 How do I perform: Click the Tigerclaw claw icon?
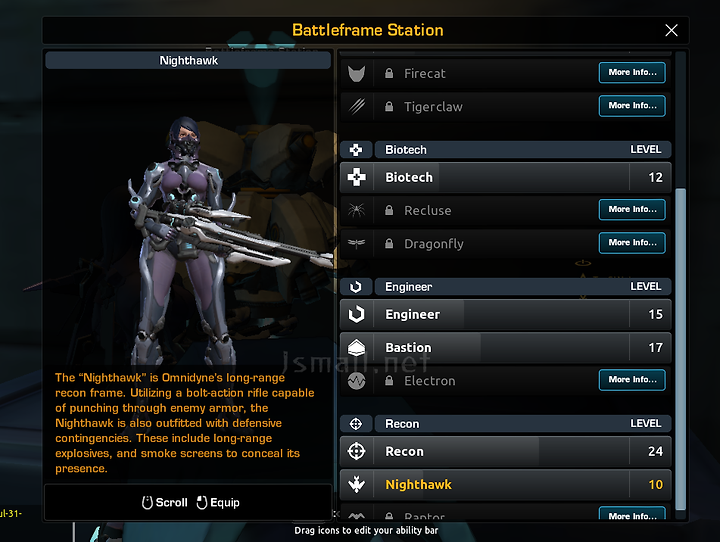(x=356, y=107)
